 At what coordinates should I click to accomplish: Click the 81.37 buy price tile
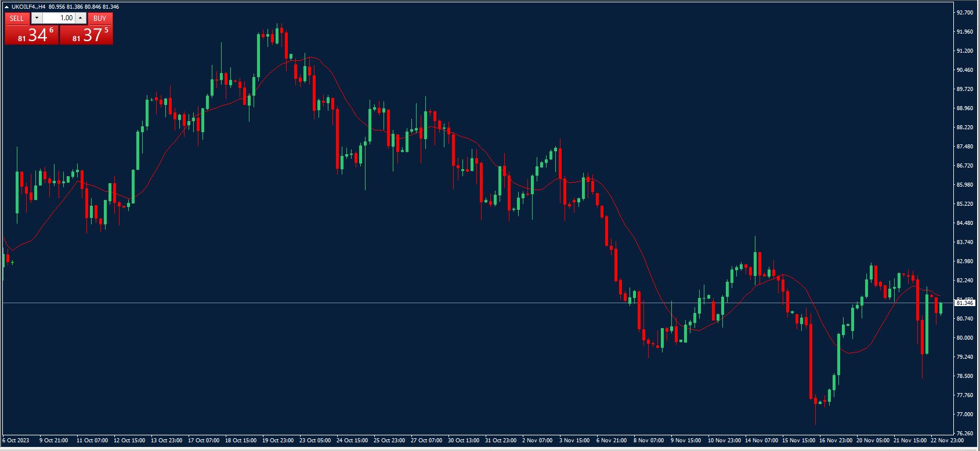coord(86,35)
